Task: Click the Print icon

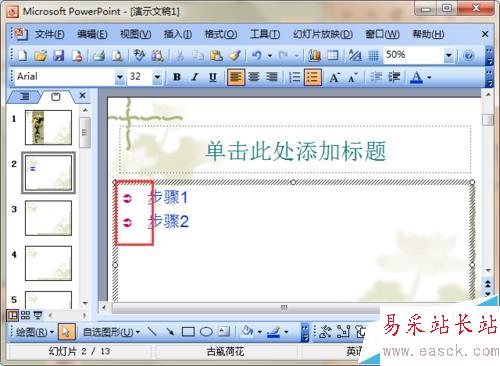Action: click(x=99, y=55)
